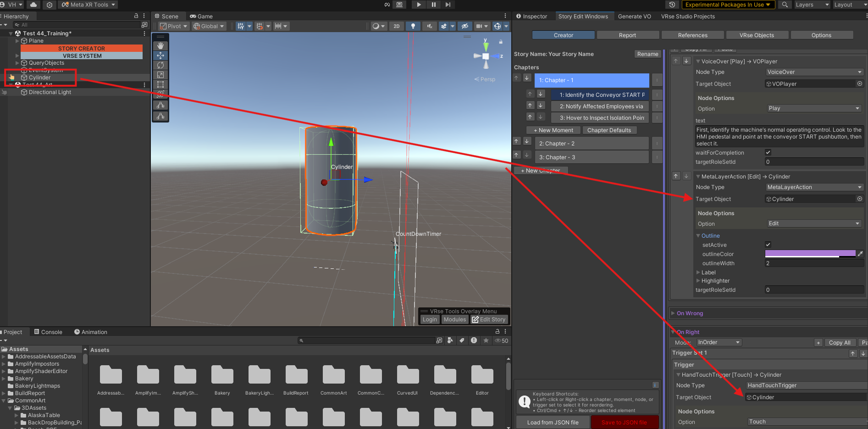
Task: Toggle the Hierarchy panel lock
Action: click(136, 16)
